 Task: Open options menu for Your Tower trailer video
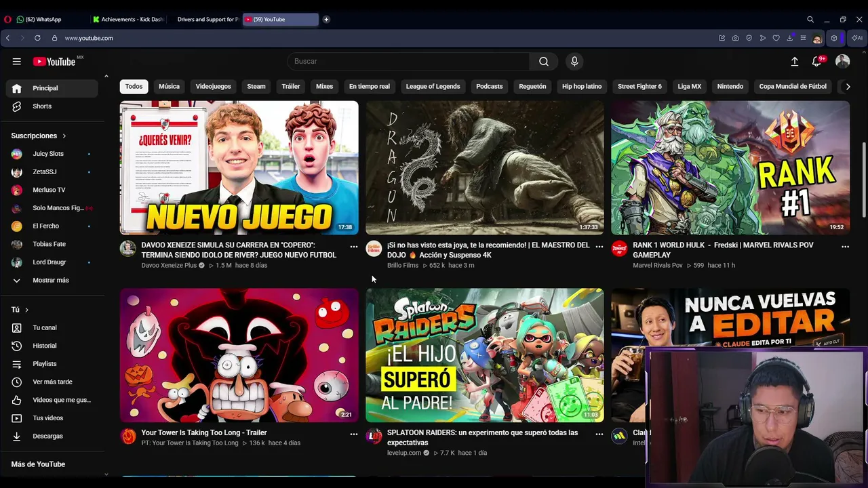point(354,434)
